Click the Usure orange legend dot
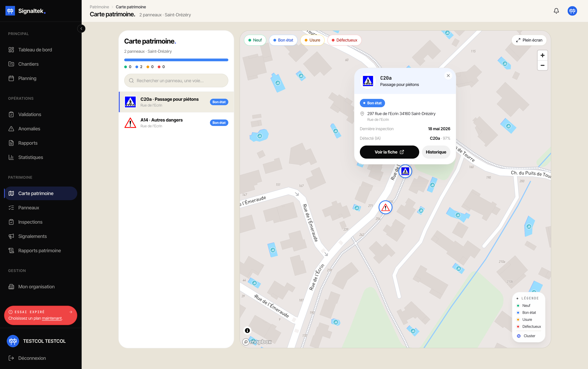This screenshot has height=369, width=588. coord(518,320)
